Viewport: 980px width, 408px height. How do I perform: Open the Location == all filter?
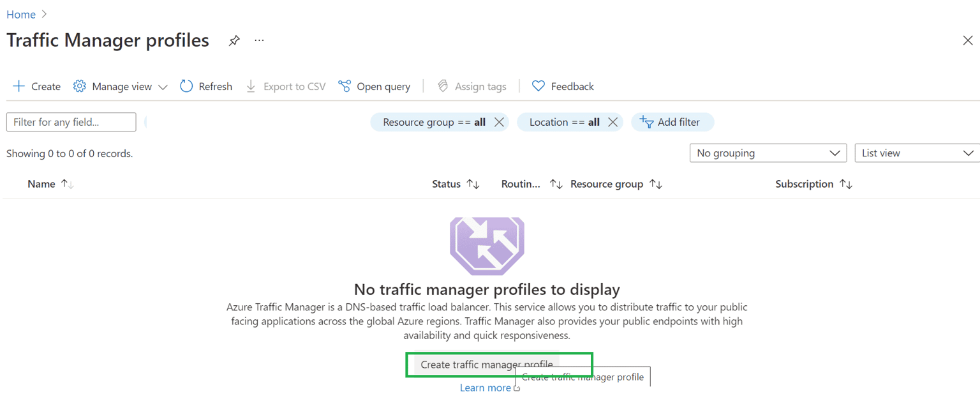coord(565,122)
